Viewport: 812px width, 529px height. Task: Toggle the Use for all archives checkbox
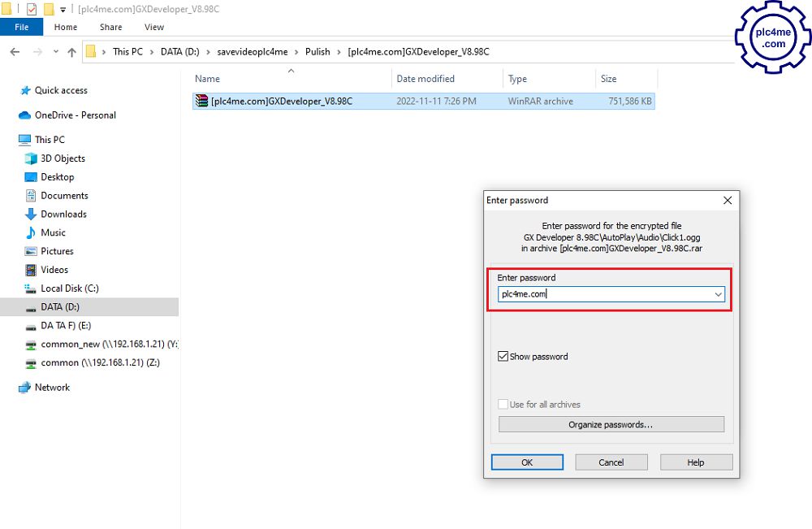tap(503, 405)
